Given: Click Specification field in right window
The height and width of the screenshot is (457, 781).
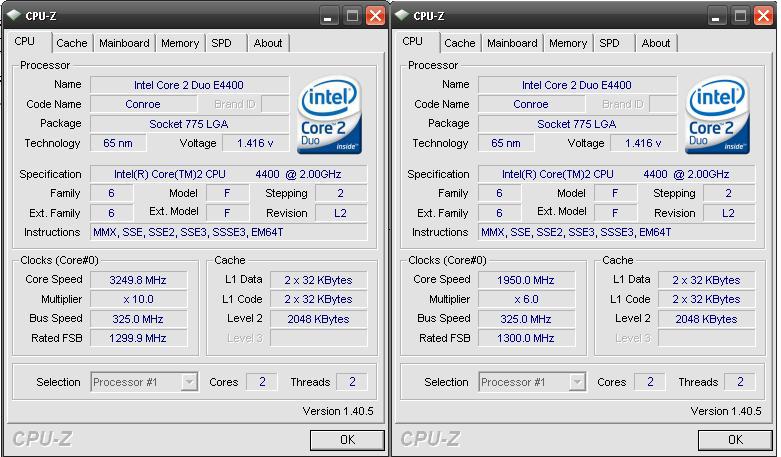Looking at the screenshot, I should [x=617, y=174].
